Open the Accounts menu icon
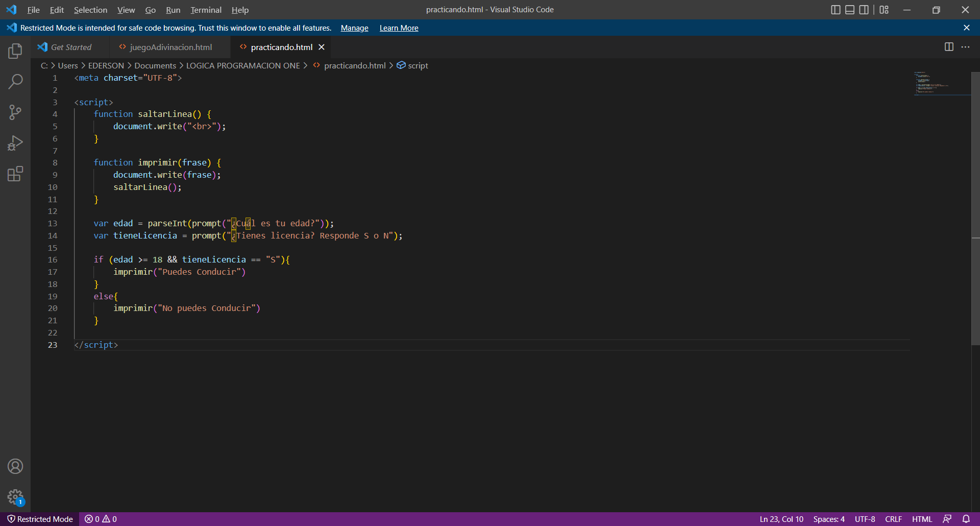Screen dimensions: 980x526 [x=15, y=466]
